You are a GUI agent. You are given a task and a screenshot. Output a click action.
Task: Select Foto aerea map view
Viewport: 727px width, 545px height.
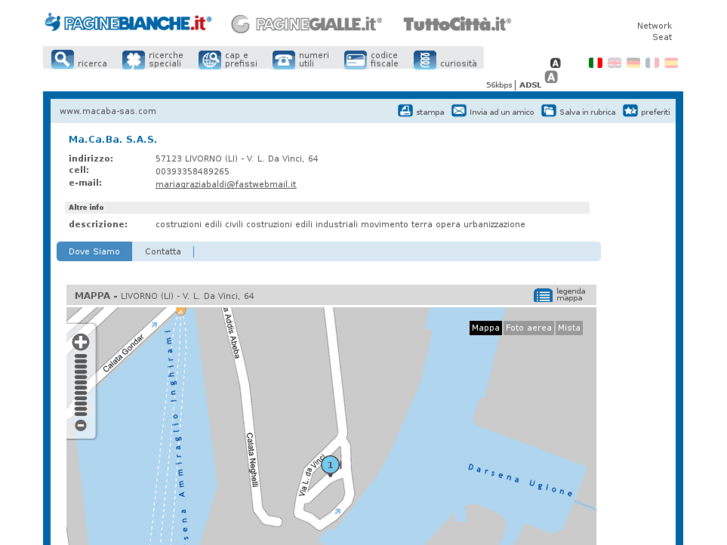point(529,328)
